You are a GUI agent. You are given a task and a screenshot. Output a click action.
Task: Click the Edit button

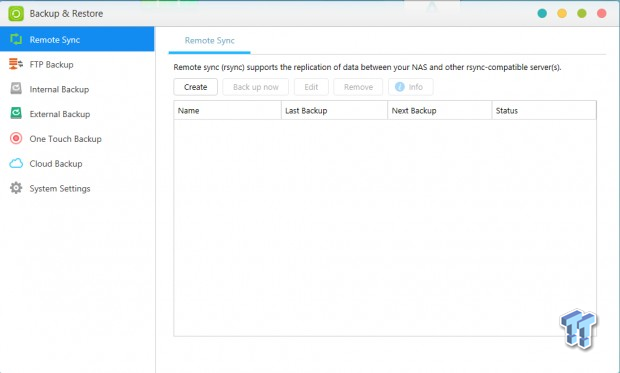click(311, 87)
